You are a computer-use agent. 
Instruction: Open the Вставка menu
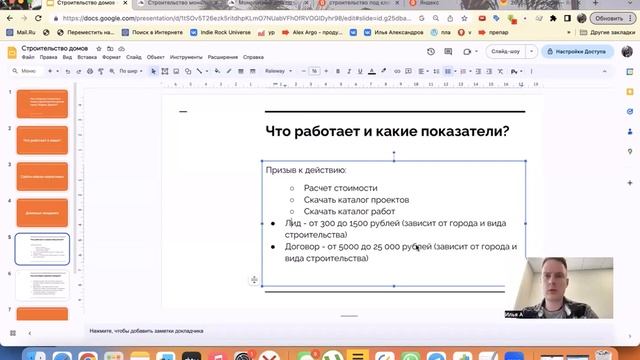[x=87, y=58]
